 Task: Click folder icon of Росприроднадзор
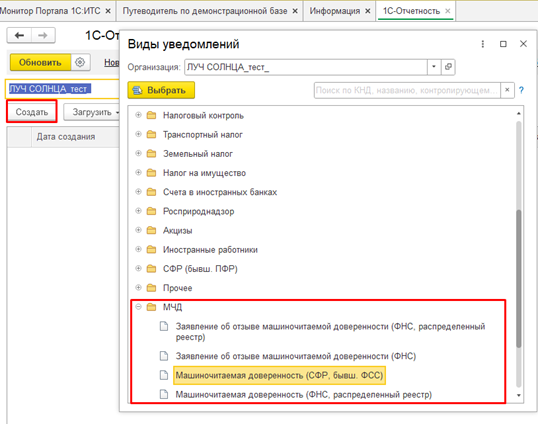coord(151,211)
